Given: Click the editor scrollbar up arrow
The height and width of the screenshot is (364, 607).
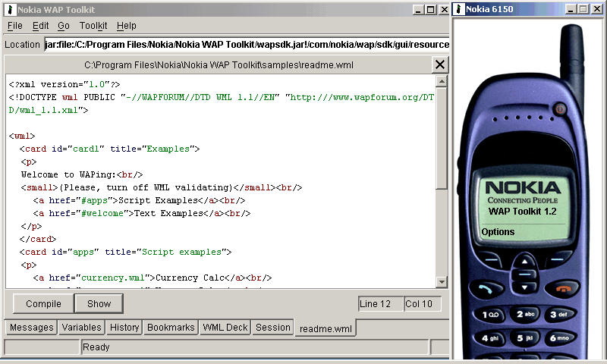Looking at the screenshot, I should pos(442,81).
